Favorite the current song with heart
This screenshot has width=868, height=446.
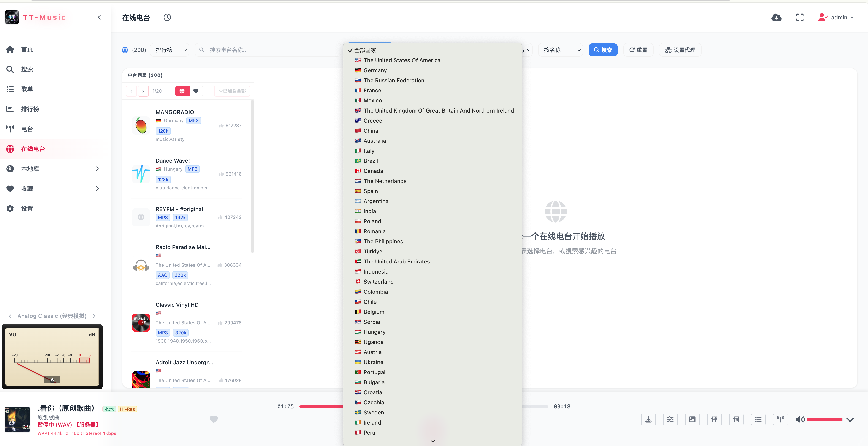(214, 419)
